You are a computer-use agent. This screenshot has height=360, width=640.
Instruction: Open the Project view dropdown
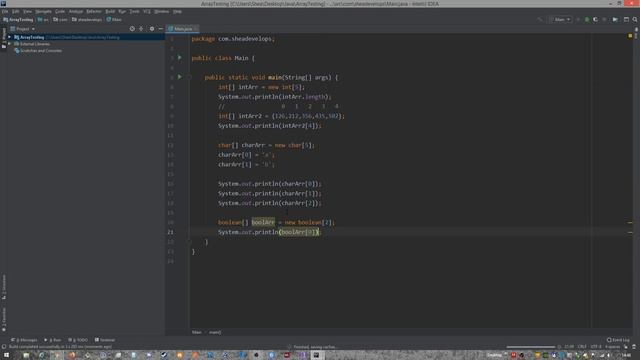click(x=23, y=29)
